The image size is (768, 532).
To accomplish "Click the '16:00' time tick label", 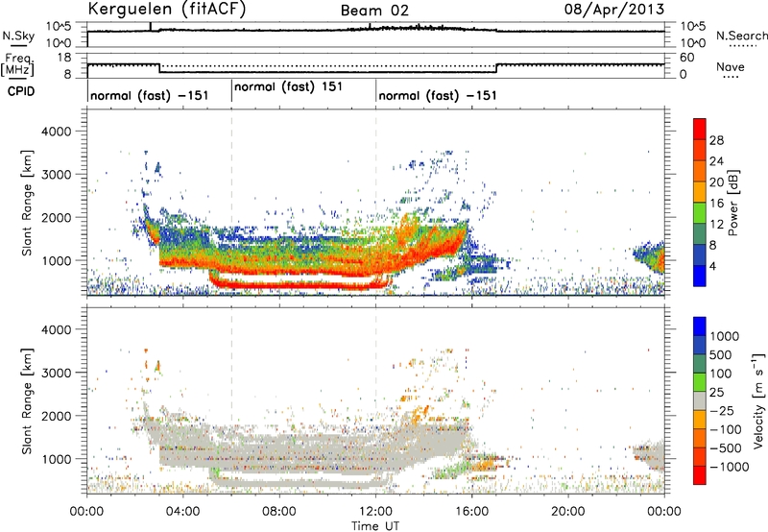I will point(471,512).
